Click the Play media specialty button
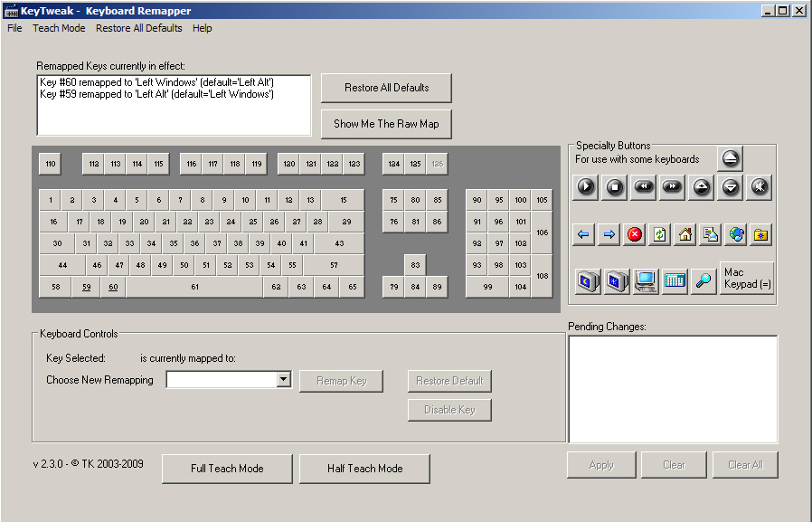This screenshot has width=812, height=522. coord(586,187)
